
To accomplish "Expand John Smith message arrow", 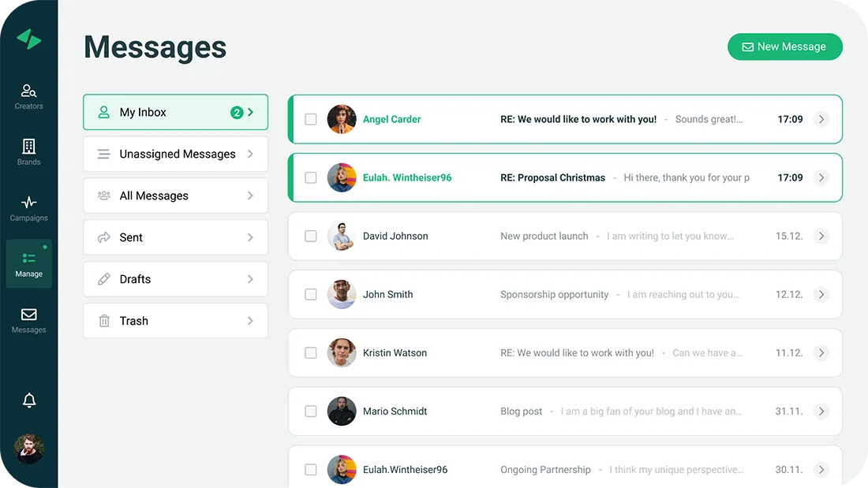I will 821,294.
